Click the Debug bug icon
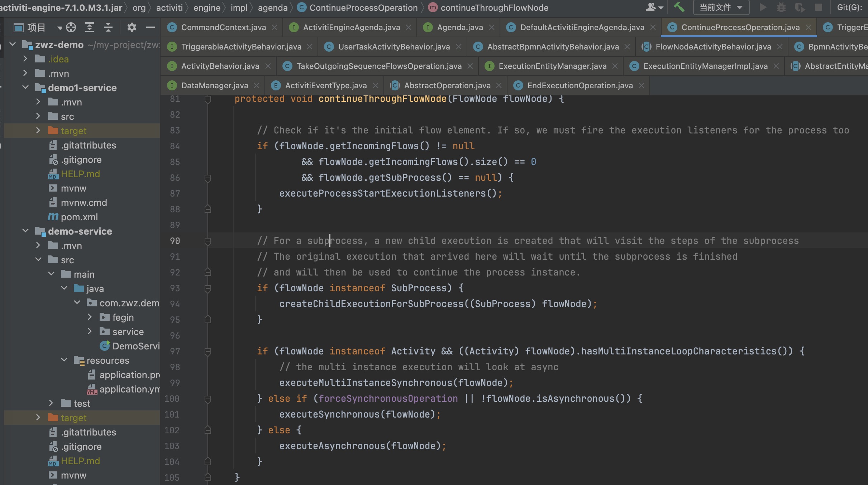This screenshot has height=485, width=868. (781, 7)
